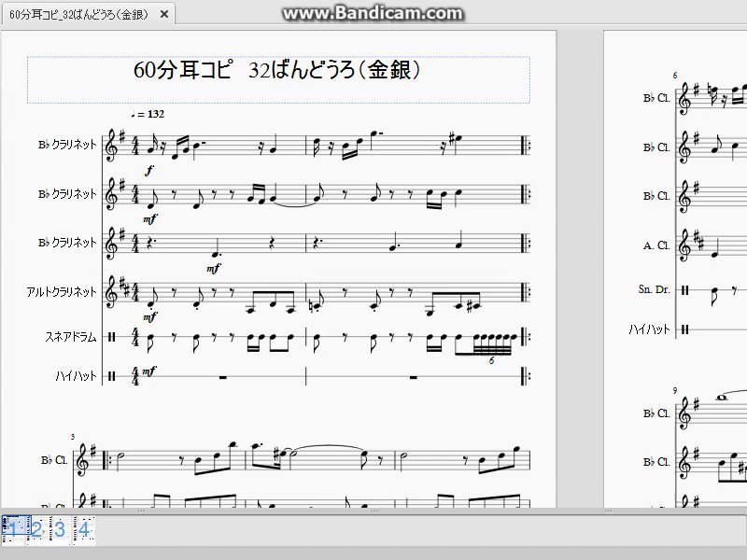Select the hi-hat whole rest in first measure
Screen dimensions: 747x560
click(x=222, y=378)
